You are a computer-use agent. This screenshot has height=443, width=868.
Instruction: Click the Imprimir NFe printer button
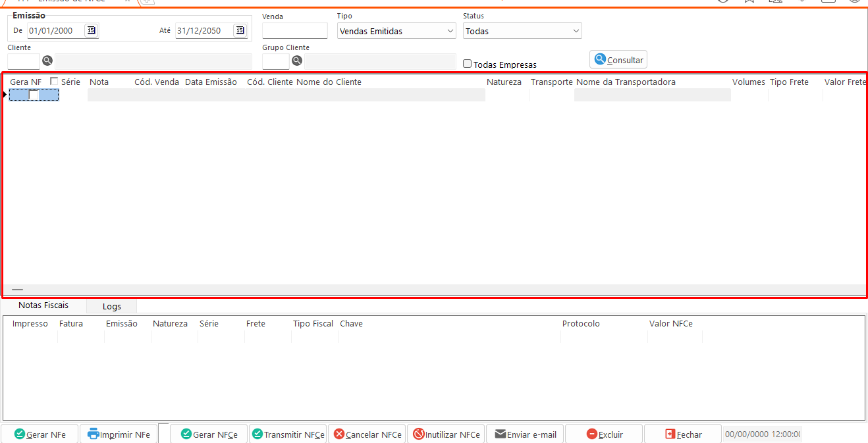click(119, 434)
